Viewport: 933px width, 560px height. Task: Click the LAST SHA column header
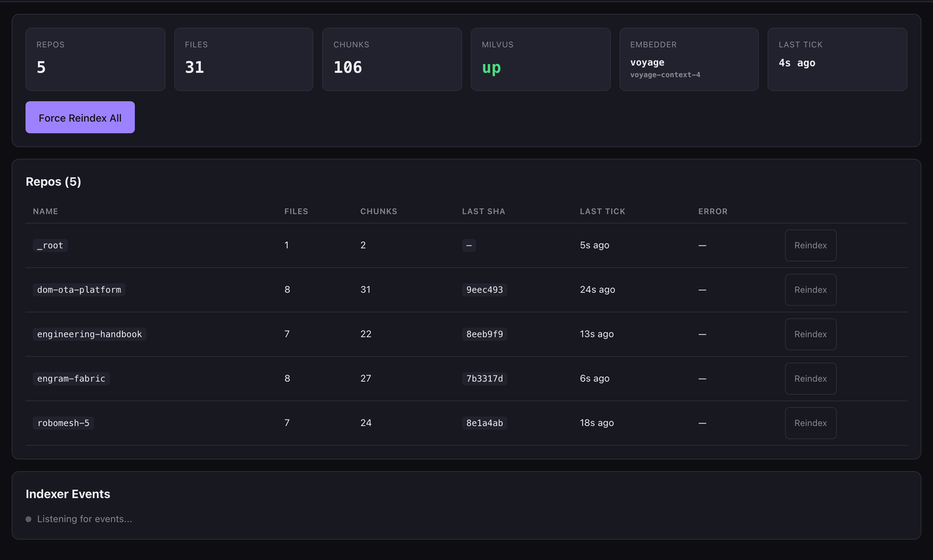click(x=483, y=212)
